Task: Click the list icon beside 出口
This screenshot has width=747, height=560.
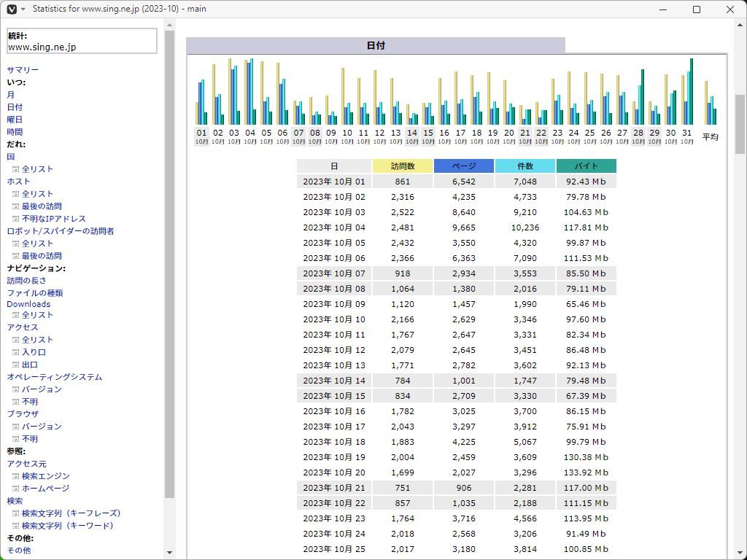Action: pos(15,365)
